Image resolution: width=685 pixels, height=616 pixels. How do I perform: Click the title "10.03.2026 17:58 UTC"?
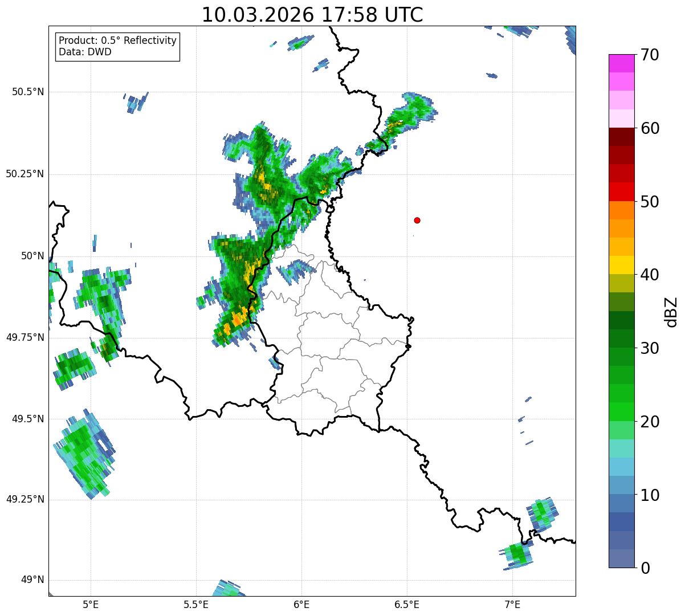(312, 15)
